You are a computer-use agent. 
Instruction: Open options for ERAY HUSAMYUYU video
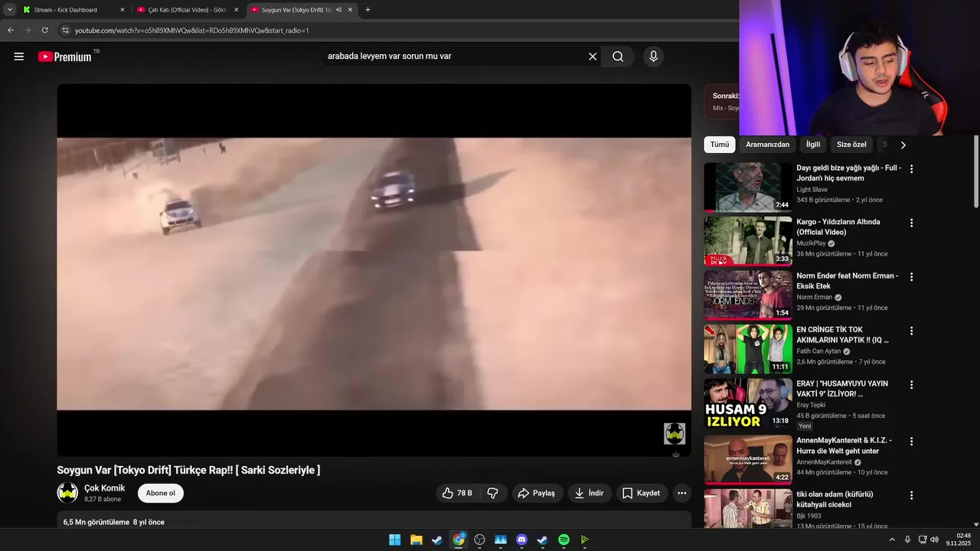pos(911,385)
